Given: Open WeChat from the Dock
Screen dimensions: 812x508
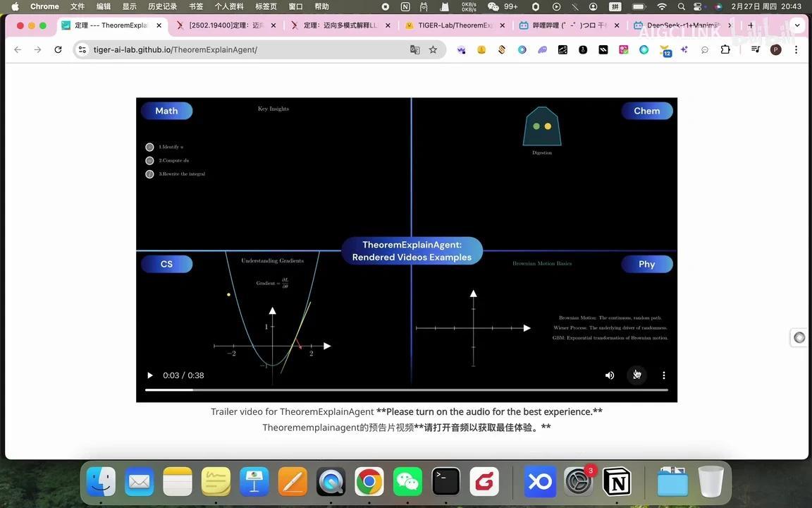Looking at the screenshot, I should tap(407, 482).
